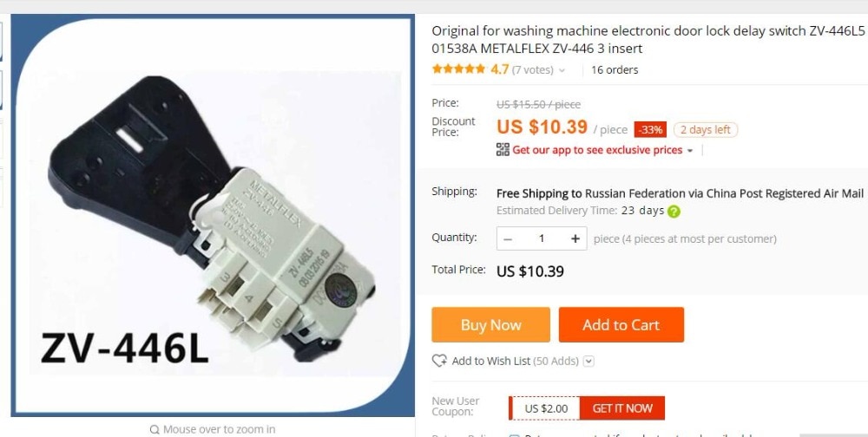Click Add to Wish List link

pos(491,362)
